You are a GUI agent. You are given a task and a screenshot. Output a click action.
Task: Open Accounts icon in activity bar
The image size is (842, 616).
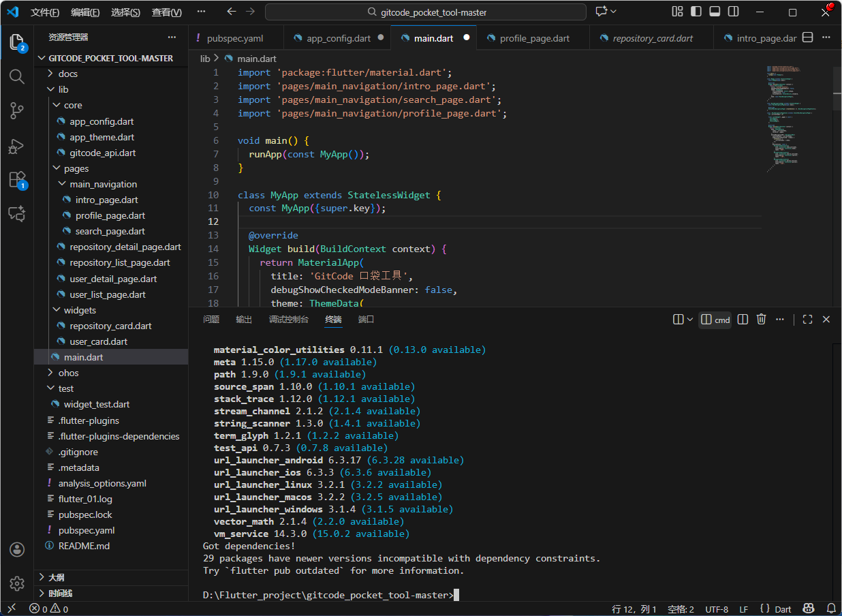click(17, 550)
